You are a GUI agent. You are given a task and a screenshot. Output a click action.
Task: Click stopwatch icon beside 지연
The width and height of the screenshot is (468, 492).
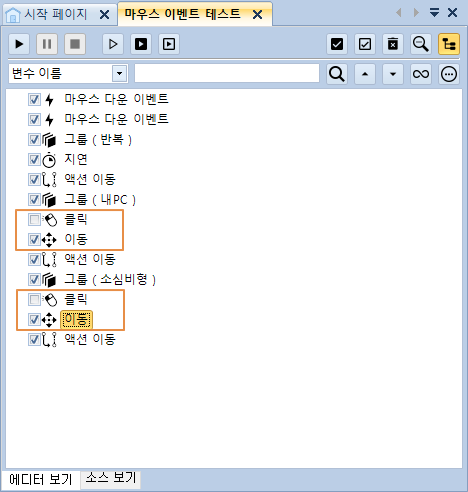[49, 160]
